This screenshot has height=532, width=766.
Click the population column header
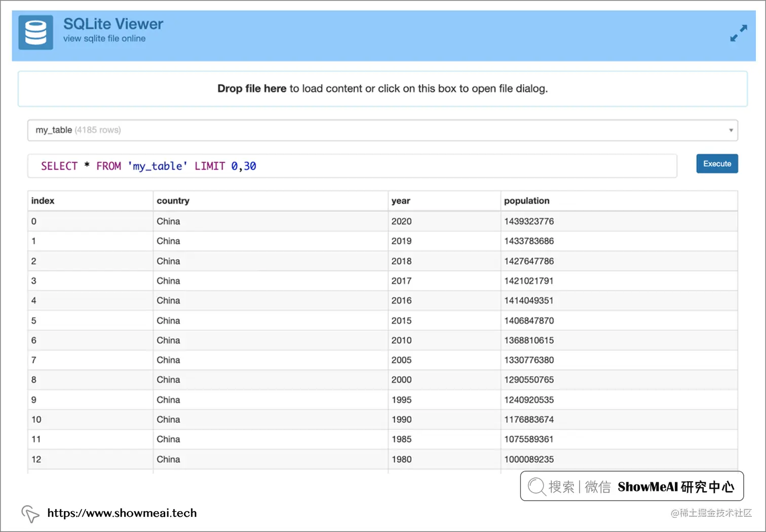click(x=619, y=201)
